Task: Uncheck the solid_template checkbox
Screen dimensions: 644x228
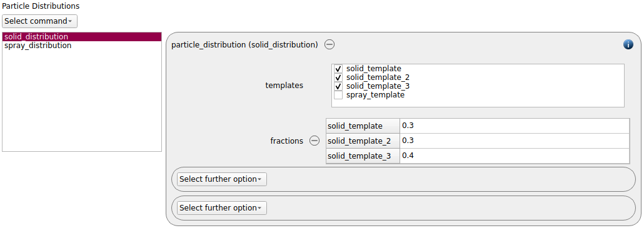Action: pos(338,69)
